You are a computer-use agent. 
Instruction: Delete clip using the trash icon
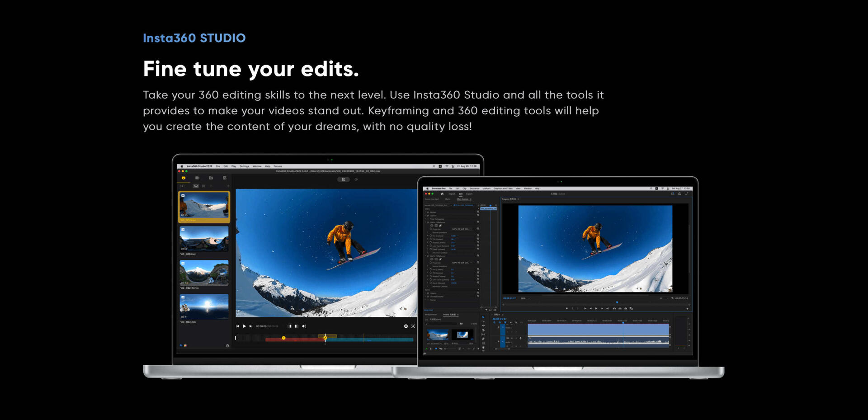[x=227, y=346]
